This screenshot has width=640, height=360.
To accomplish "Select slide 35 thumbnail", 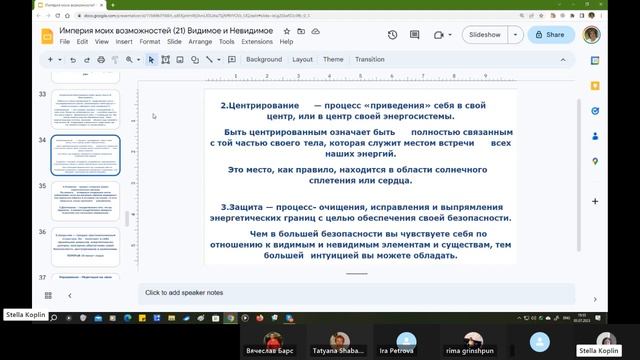I will coord(85,201).
